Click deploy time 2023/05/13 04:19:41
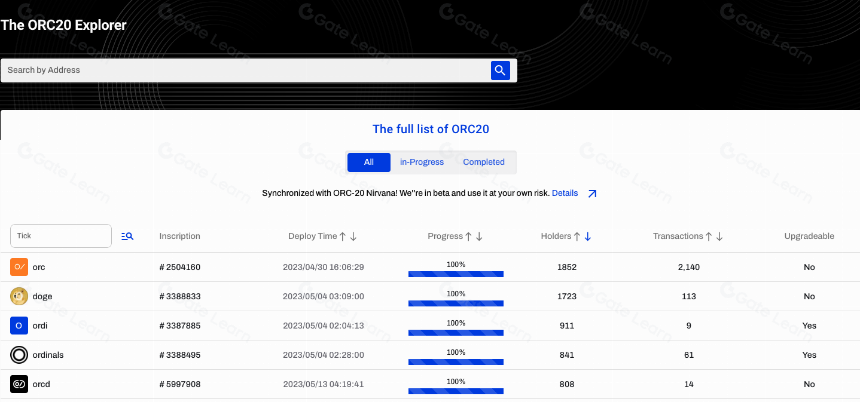The height and width of the screenshot is (402, 860). click(324, 384)
